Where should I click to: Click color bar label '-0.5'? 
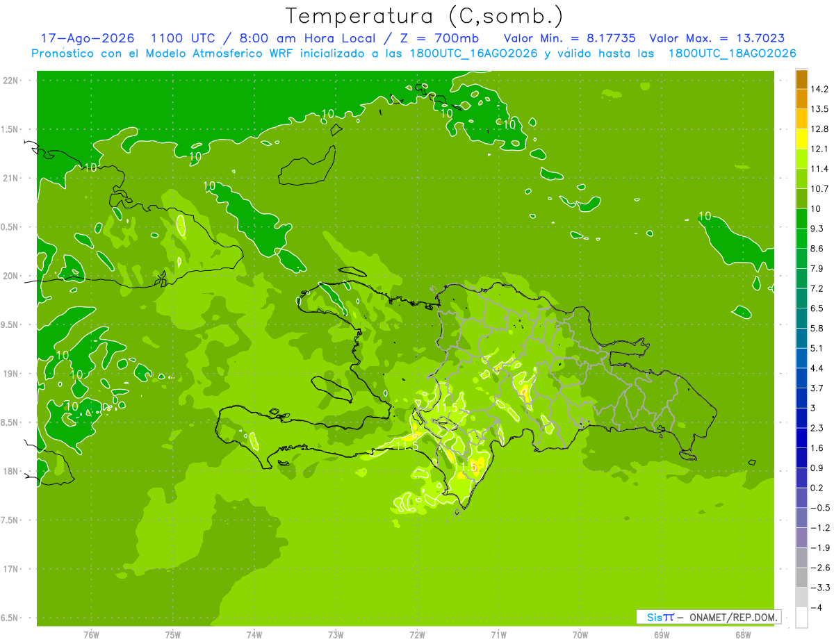[819, 508]
